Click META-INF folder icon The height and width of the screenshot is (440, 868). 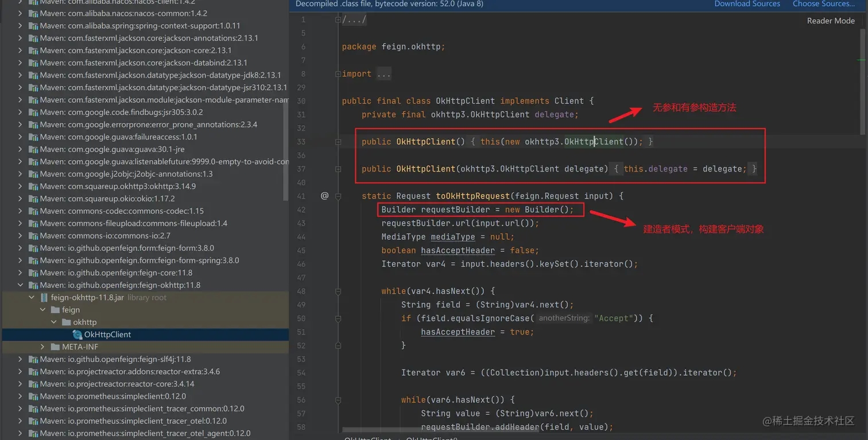pyautogui.click(x=55, y=346)
